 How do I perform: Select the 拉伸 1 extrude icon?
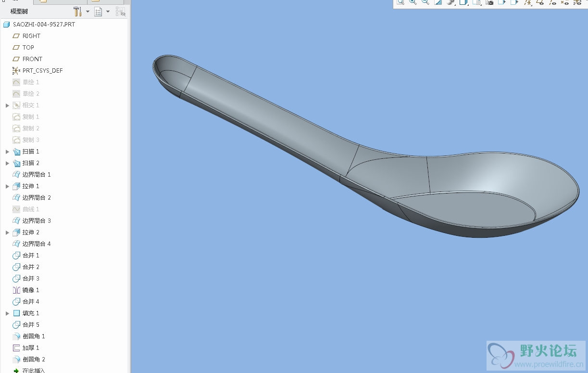tap(16, 186)
